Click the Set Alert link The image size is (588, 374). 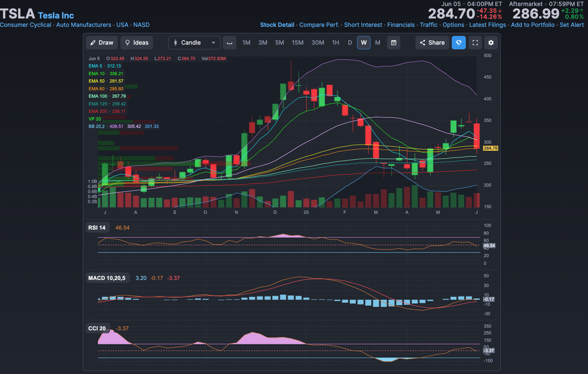572,25
